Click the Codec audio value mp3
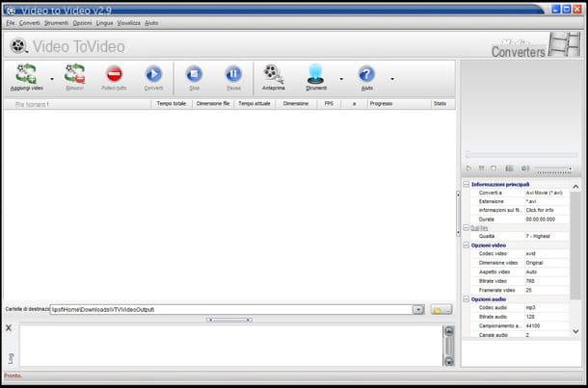This screenshot has height=388, width=588. tap(530, 308)
